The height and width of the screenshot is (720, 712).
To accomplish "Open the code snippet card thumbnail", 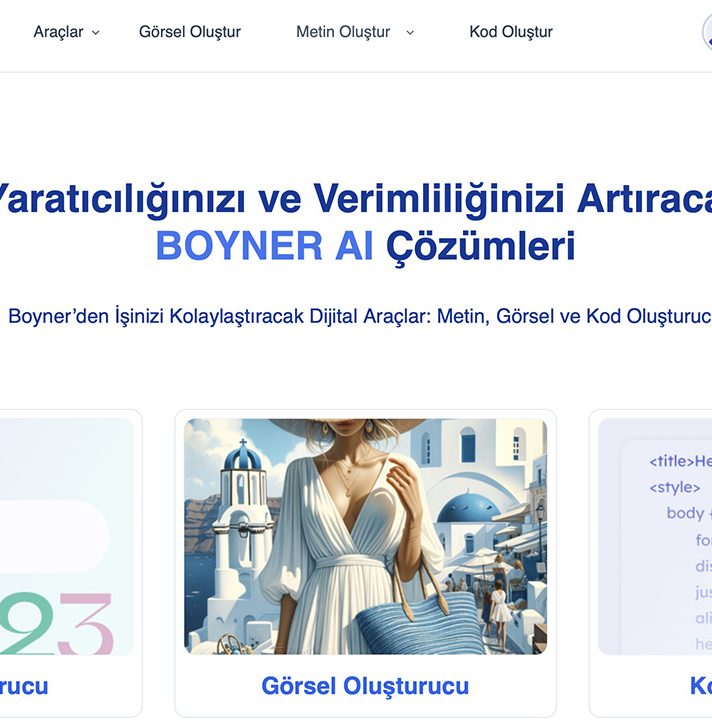I will 655,536.
